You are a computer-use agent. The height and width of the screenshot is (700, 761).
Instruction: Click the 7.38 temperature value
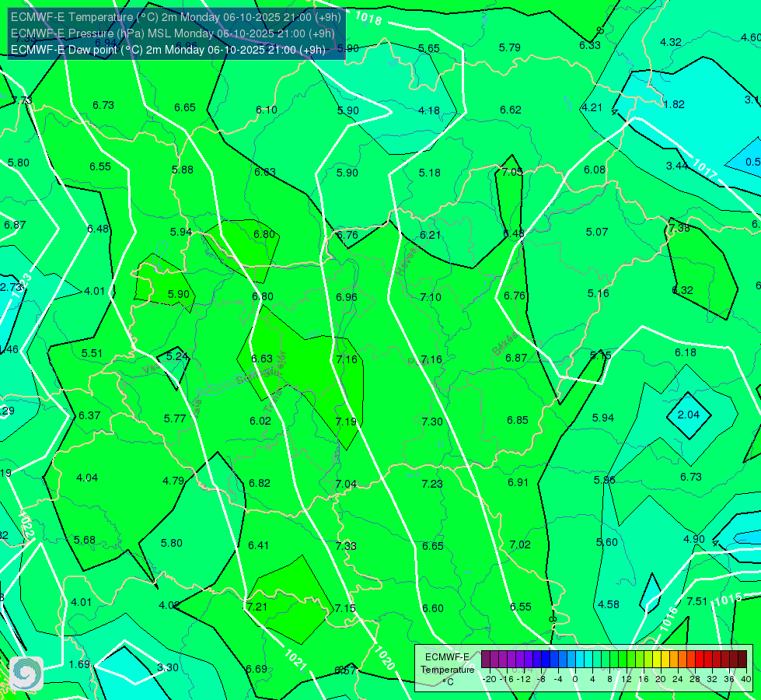[x=679, y=228]
